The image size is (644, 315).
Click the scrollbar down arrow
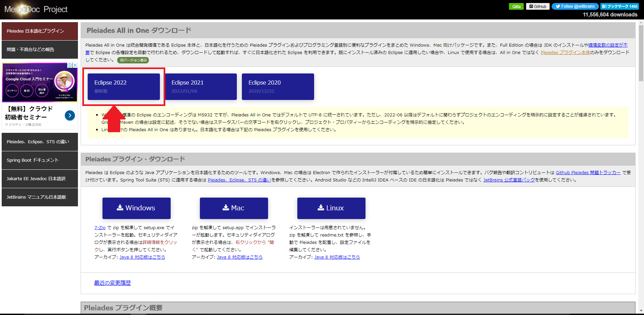tap(641, 311)
